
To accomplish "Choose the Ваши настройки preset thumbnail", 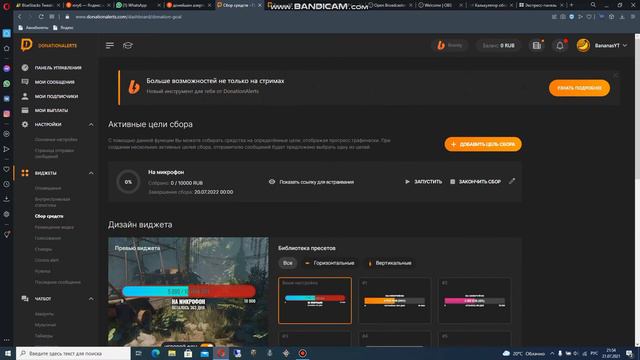I will pos(315,300).
